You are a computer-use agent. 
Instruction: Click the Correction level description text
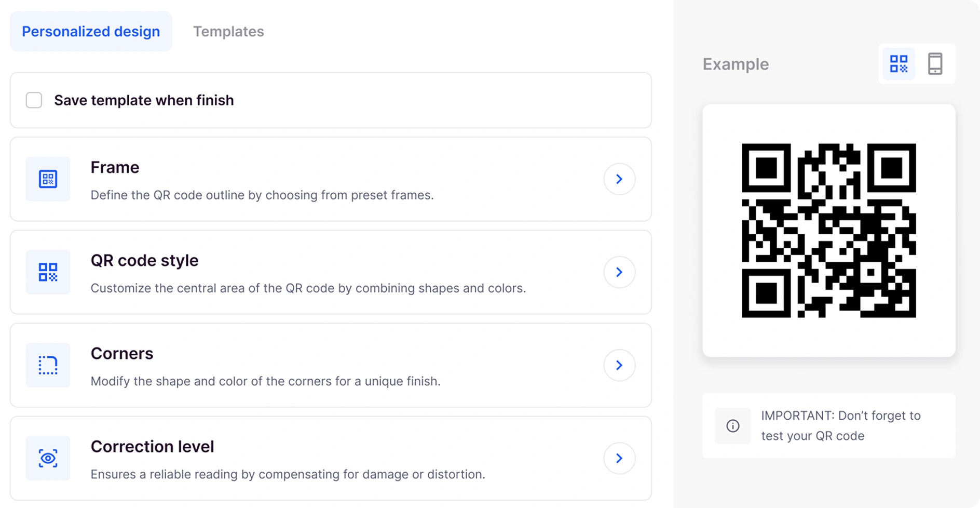(288, 474)
